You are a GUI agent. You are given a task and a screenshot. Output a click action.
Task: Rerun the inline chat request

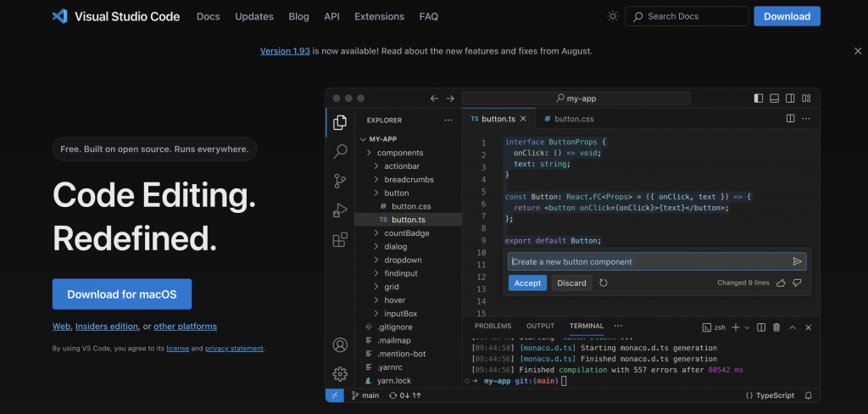coord(604,283)
